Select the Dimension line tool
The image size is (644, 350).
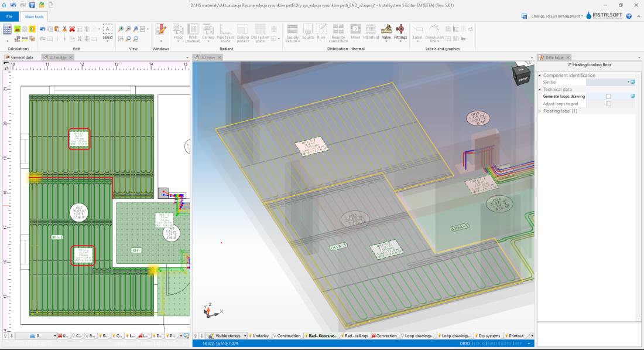click(x=434, y=33)
